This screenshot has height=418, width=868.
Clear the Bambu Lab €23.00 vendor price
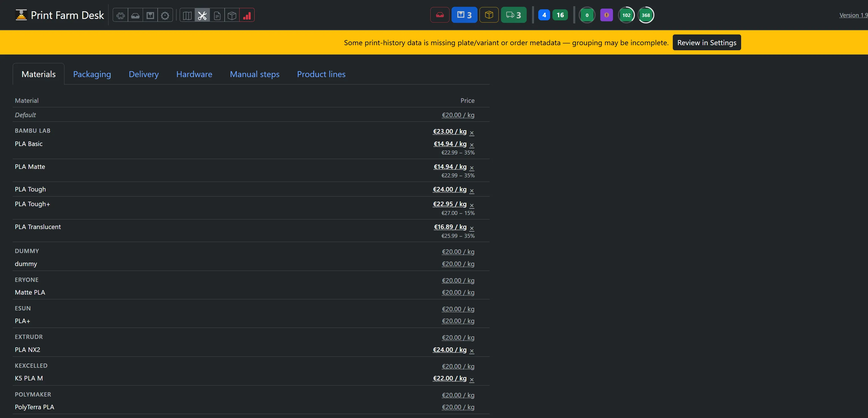(472, 133)
